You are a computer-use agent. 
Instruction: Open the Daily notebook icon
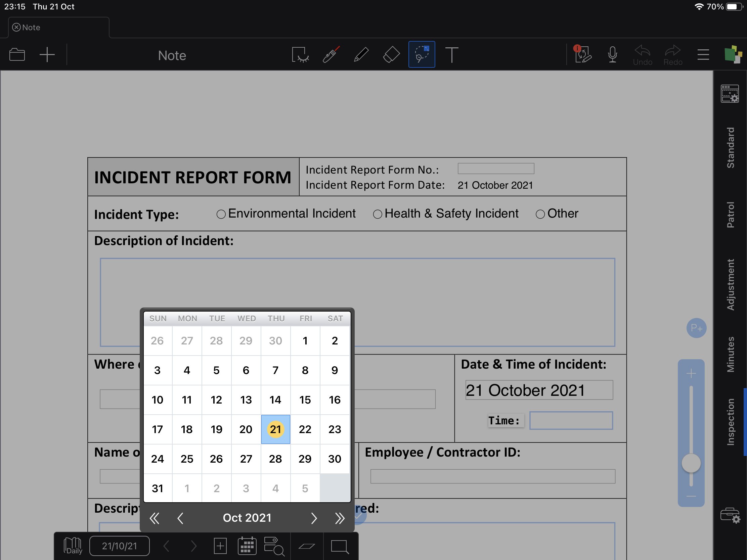tap(73, 546)
